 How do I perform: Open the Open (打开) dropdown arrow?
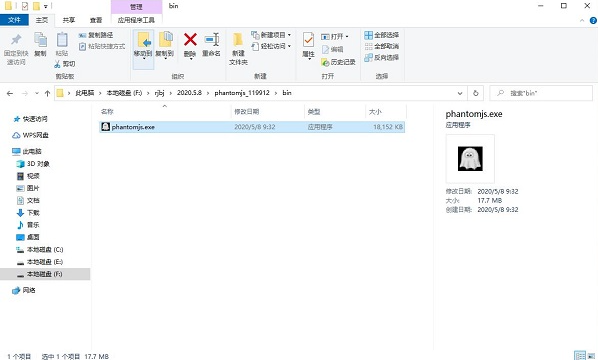347,37
